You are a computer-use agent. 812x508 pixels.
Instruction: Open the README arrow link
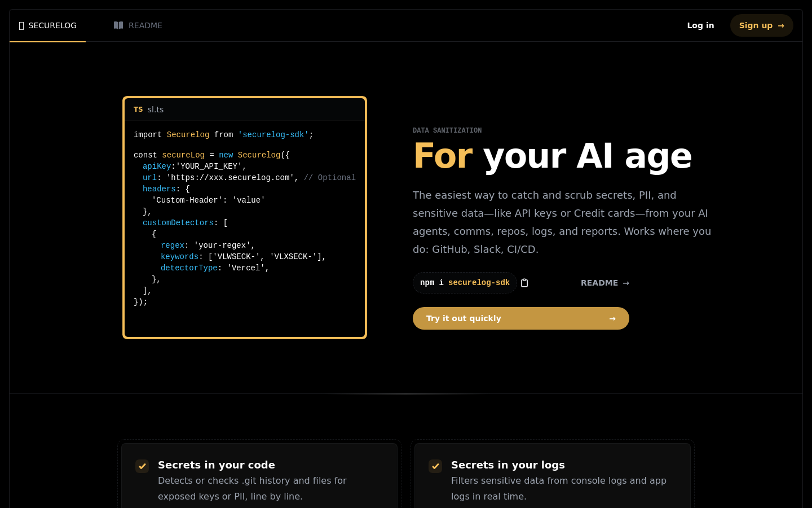coord(605,283)
